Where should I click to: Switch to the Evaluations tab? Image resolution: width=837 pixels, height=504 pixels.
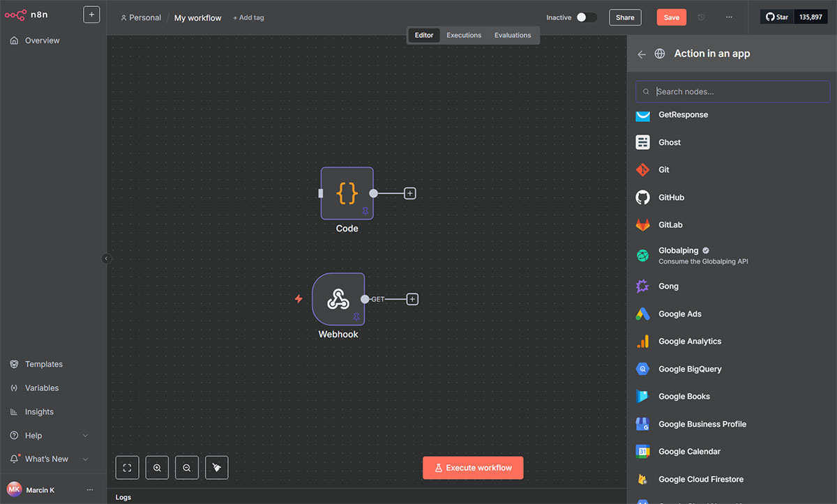point(513,35)
